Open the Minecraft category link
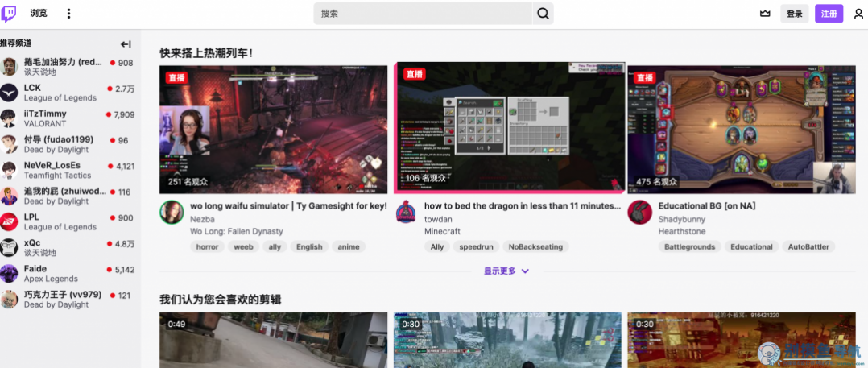The image size is (868, 368). [442, 231]
